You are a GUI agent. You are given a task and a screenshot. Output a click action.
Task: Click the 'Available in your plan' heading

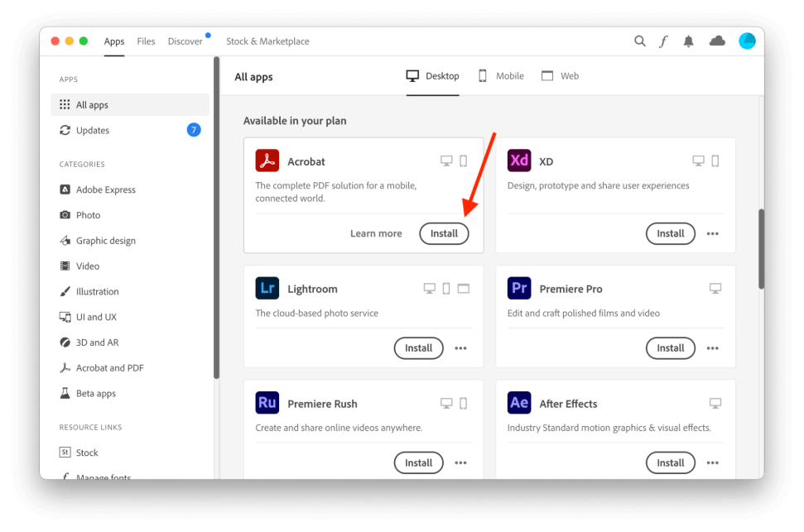[295, 121]
